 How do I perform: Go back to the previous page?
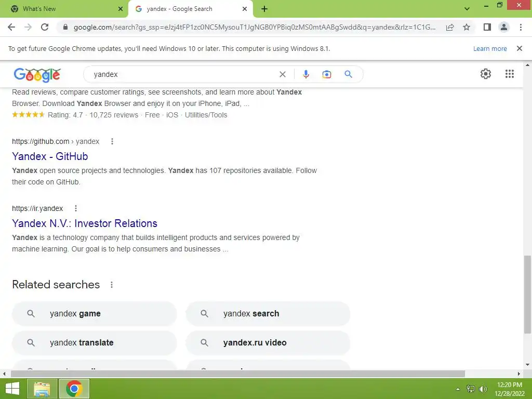click(x=11, y=27)
